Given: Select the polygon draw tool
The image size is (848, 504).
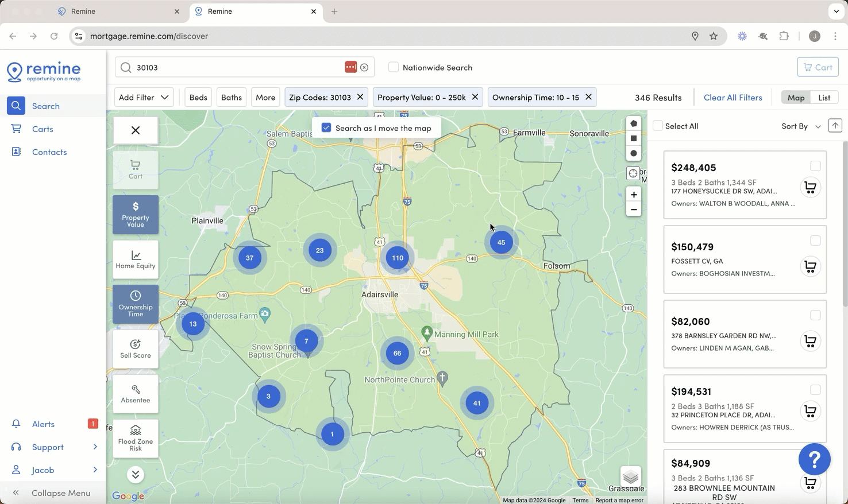Looking at the screenshot, I should (x=633, y=123).
